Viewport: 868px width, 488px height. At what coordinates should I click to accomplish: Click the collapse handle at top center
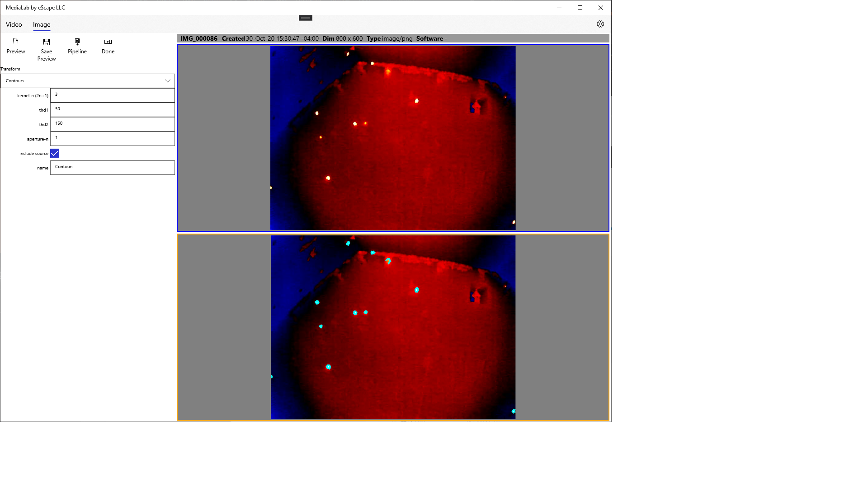pos(306,18)
